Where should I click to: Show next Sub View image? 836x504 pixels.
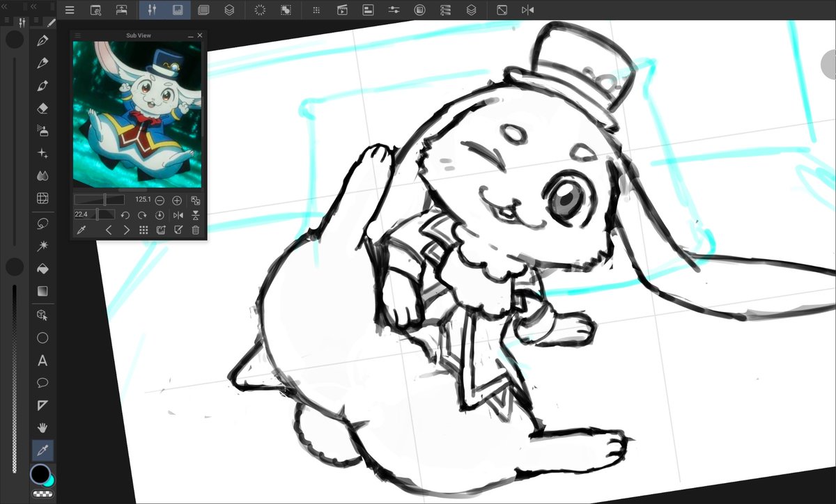126,230
